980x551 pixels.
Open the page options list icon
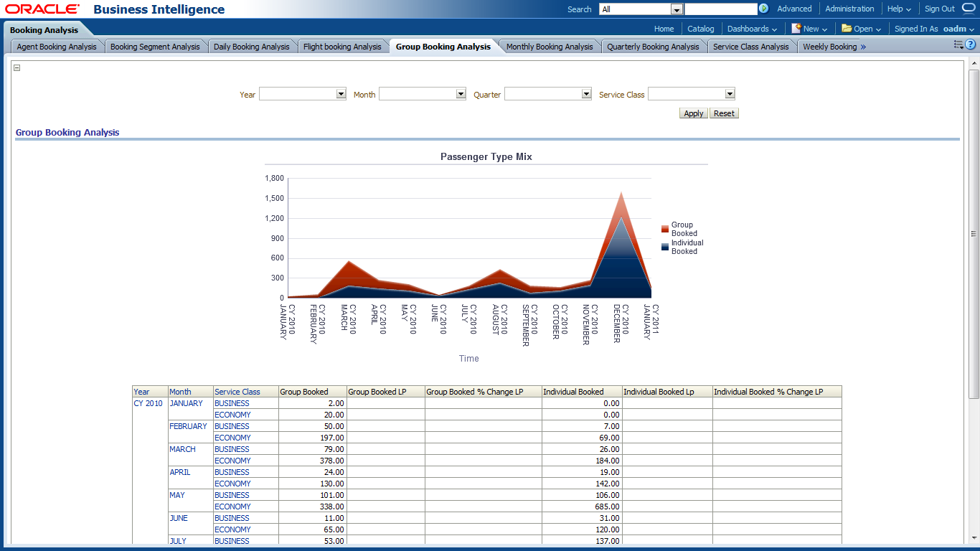pyautogui.click(x=958, y=44)
